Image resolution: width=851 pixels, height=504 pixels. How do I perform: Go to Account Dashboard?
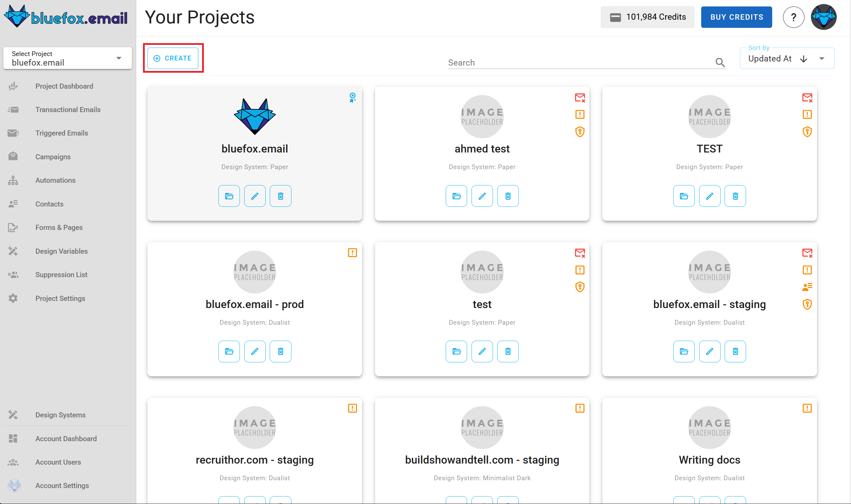[x=66, y=438]
